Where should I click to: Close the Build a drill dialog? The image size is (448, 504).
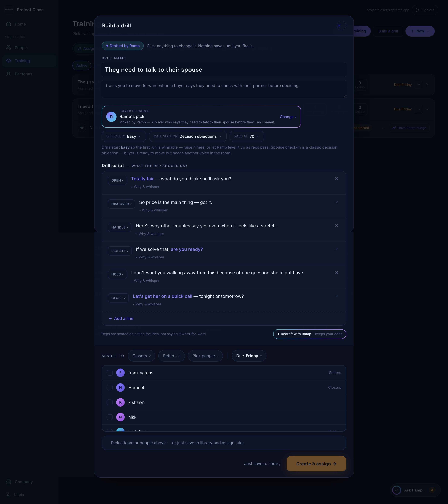point(341,26)
